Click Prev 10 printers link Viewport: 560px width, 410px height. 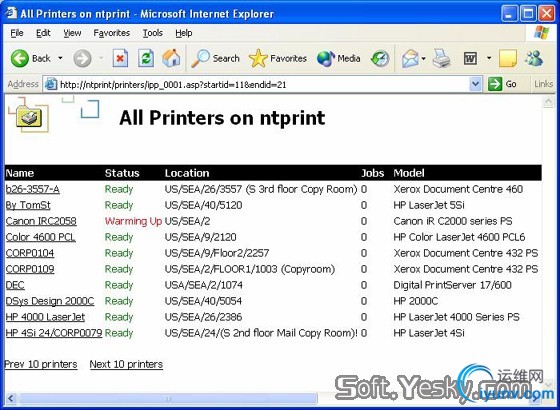tap(41, 364)
